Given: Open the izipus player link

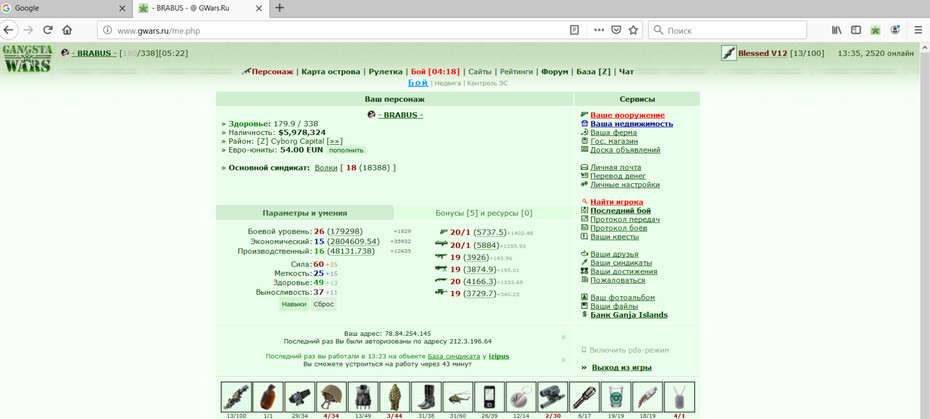Looking at the screenshot, I should [499, 356].
